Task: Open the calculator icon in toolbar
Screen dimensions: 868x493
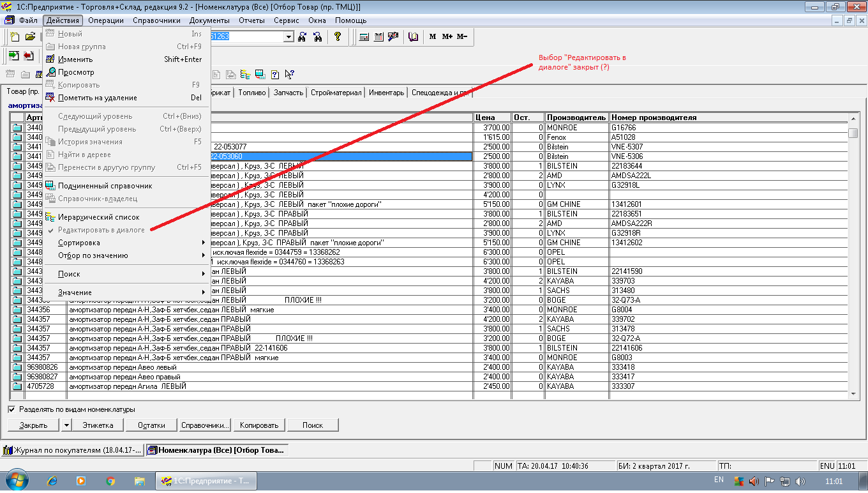Action: (364, 37)
